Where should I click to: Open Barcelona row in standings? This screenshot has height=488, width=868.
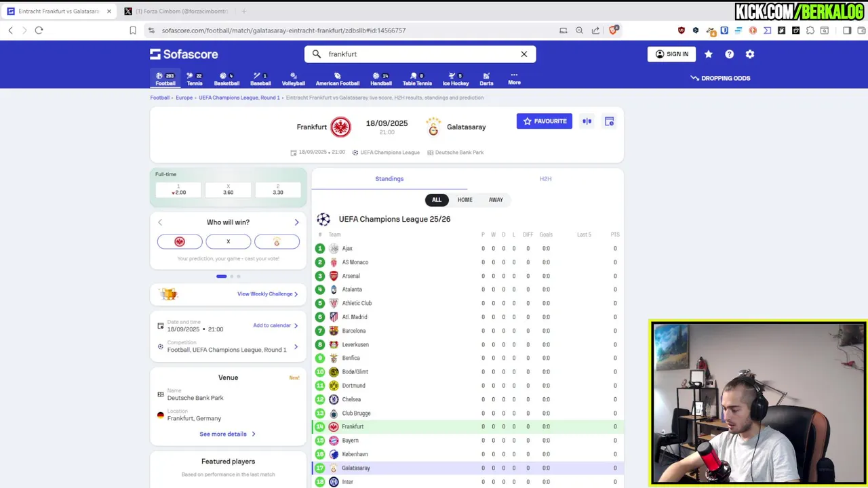coord(467,331)
